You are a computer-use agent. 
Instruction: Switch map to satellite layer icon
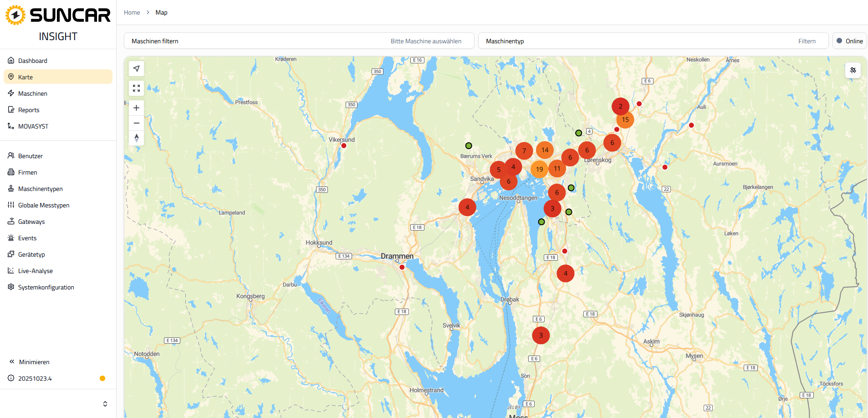853,70
